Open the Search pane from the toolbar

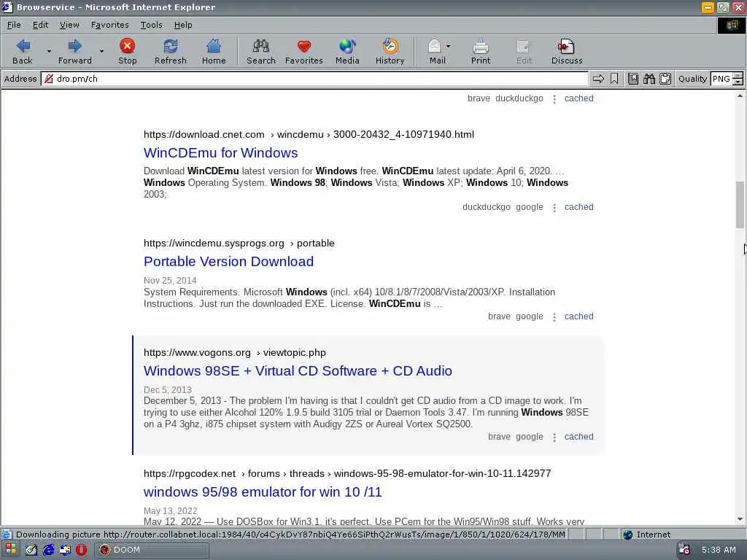tap(260, 52)
